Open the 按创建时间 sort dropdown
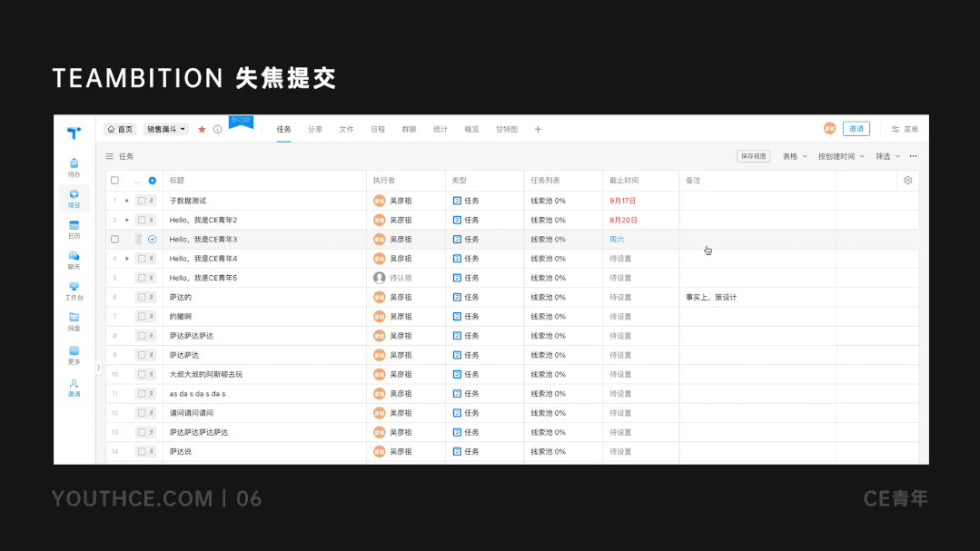The height and width of the screenshot is (551, 980). click(x=841, y=156)
